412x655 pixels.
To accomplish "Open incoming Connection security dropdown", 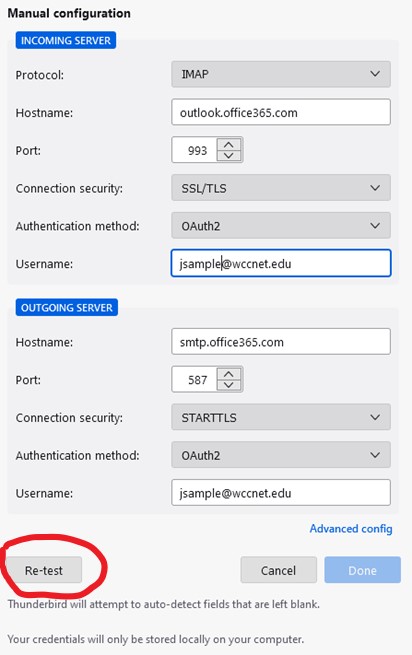I will [281, 188].
